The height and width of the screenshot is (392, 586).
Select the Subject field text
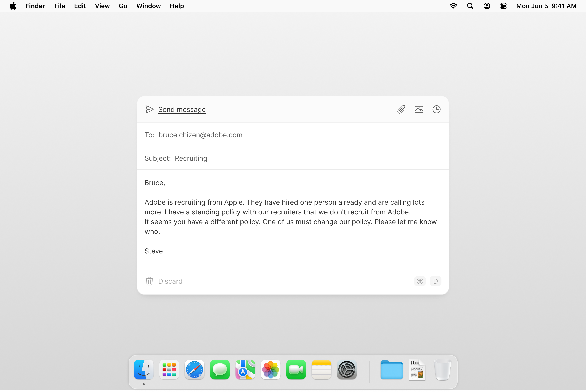tap(190, 158)
